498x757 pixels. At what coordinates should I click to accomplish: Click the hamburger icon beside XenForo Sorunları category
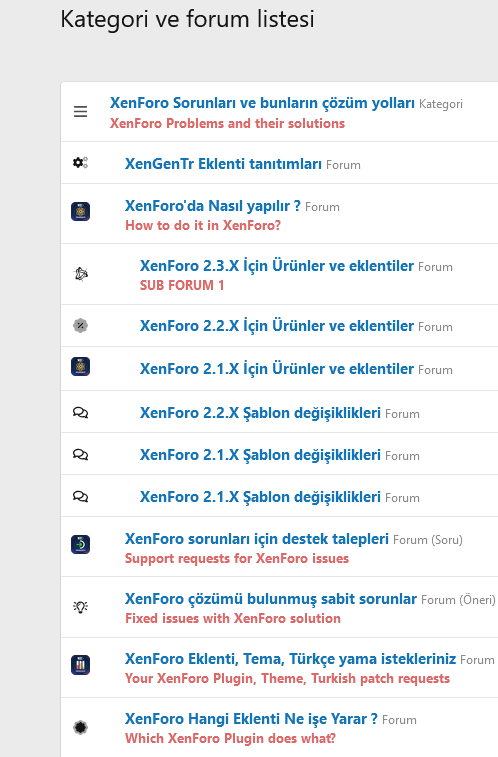[x=81, y=112]
